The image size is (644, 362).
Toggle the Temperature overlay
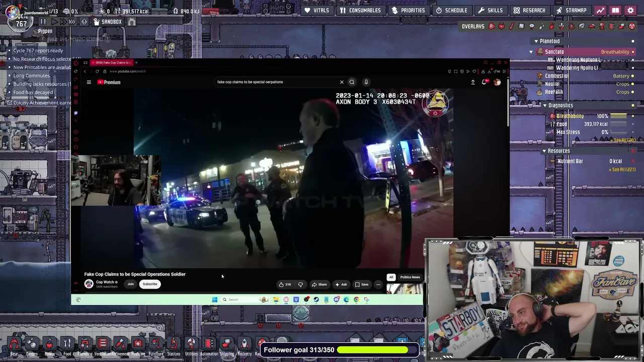[x=512, y=26]
